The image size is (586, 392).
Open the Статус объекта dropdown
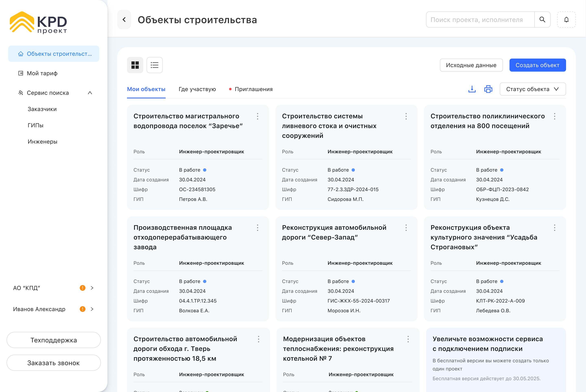tap(533, 89)
